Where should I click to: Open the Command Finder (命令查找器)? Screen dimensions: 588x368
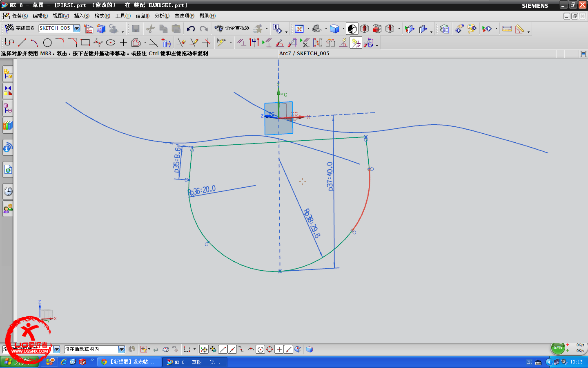pos(232,28)
